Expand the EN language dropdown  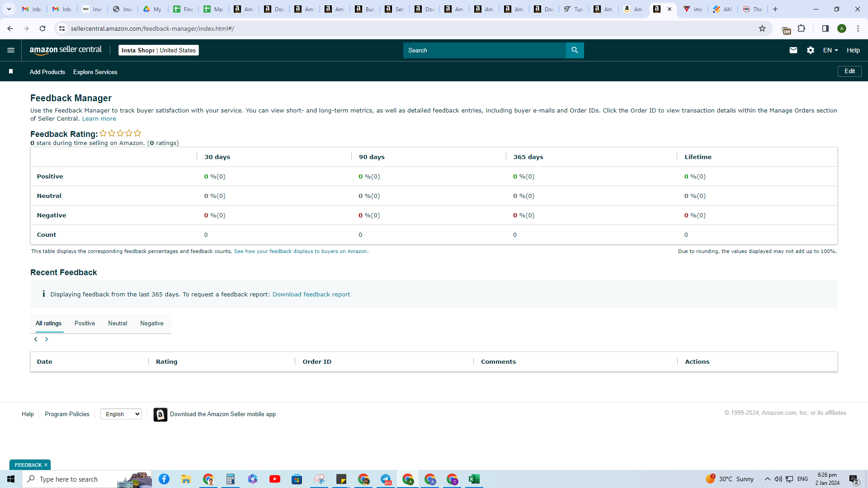pos(830,50)
